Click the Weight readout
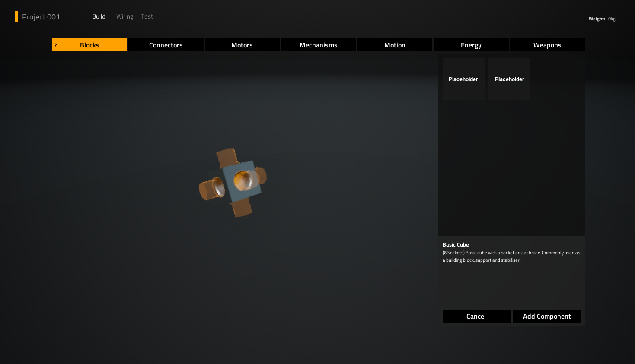 click(602, 19)
